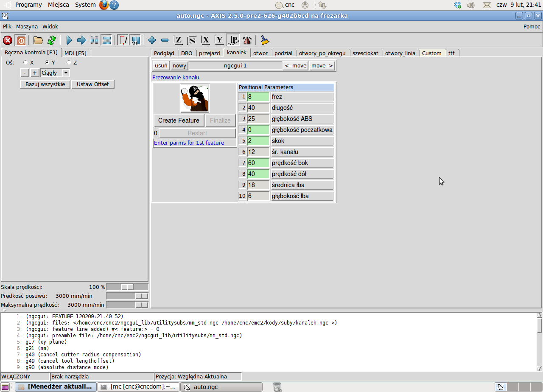Open the Programy menu in top panel

coord(28,5)
